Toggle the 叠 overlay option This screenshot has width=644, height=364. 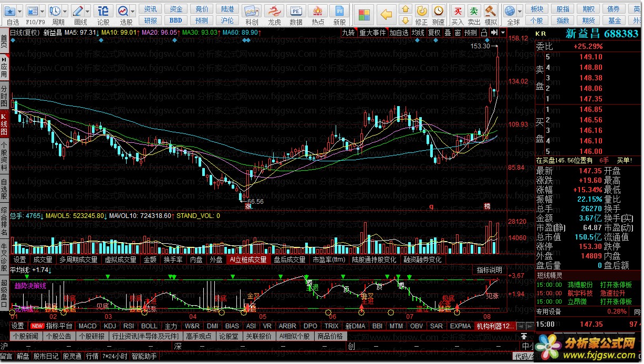click(448, 33)
